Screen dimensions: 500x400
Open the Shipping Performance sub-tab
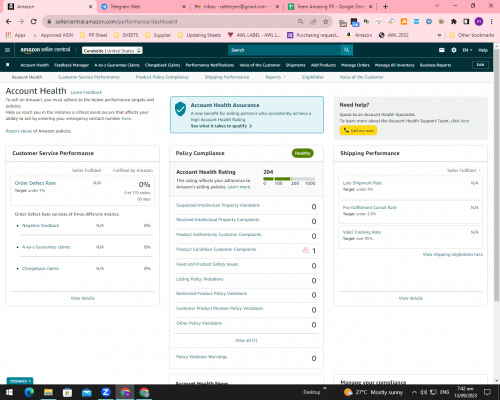(227, 77)
